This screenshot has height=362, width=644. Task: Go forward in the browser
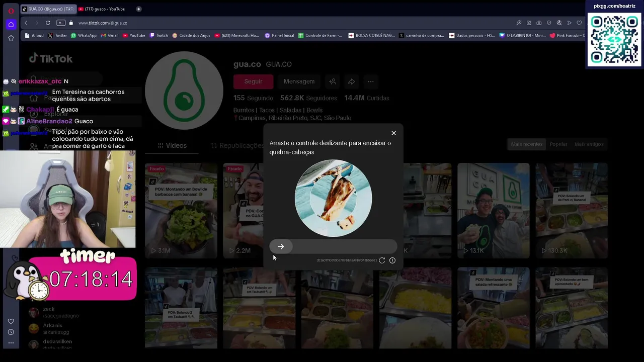click(36, 23)
